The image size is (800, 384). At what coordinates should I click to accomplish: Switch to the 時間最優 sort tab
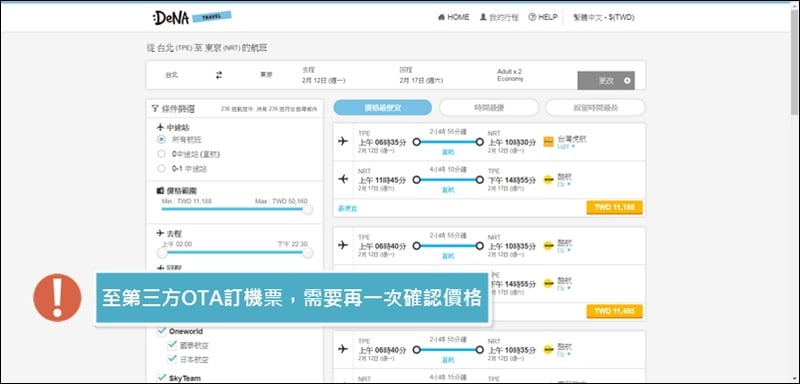[x=489, y=108]
